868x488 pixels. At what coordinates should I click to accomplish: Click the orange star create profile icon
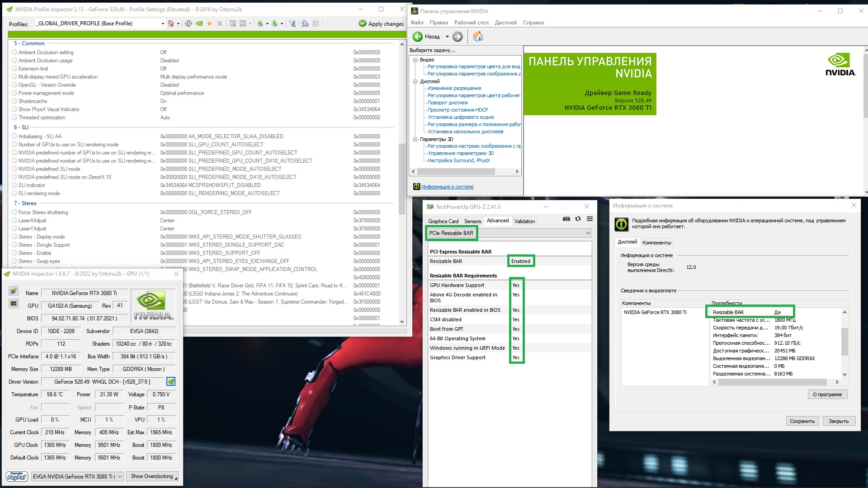209,23
